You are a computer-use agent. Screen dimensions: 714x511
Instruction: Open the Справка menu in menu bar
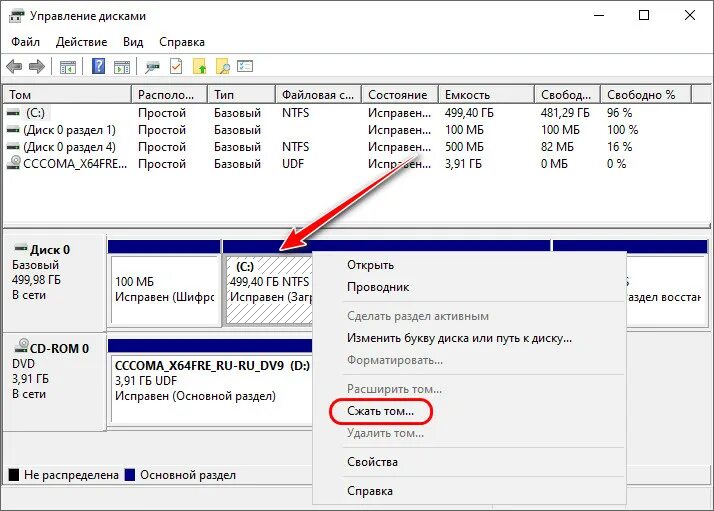click(x=182, y=42)
